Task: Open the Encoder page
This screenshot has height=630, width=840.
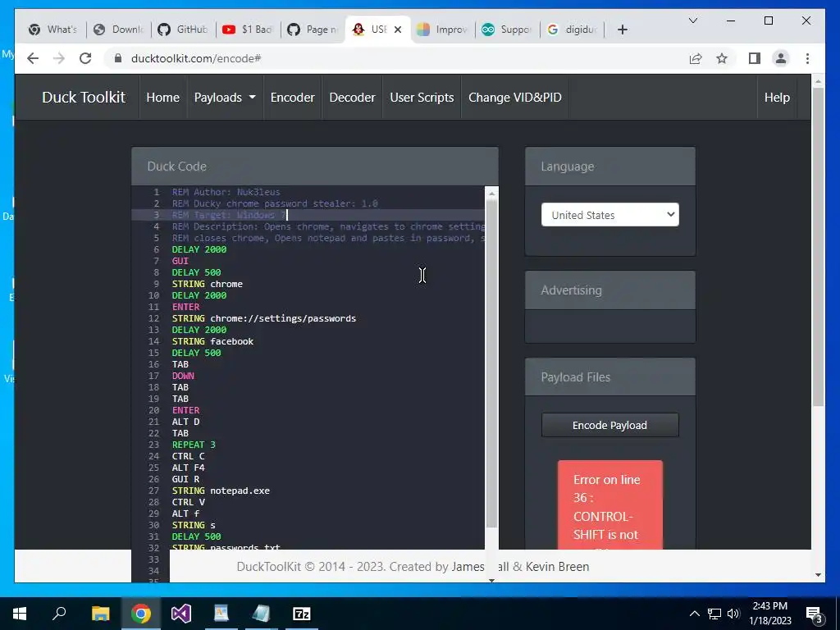Action: tap(293, 98)
